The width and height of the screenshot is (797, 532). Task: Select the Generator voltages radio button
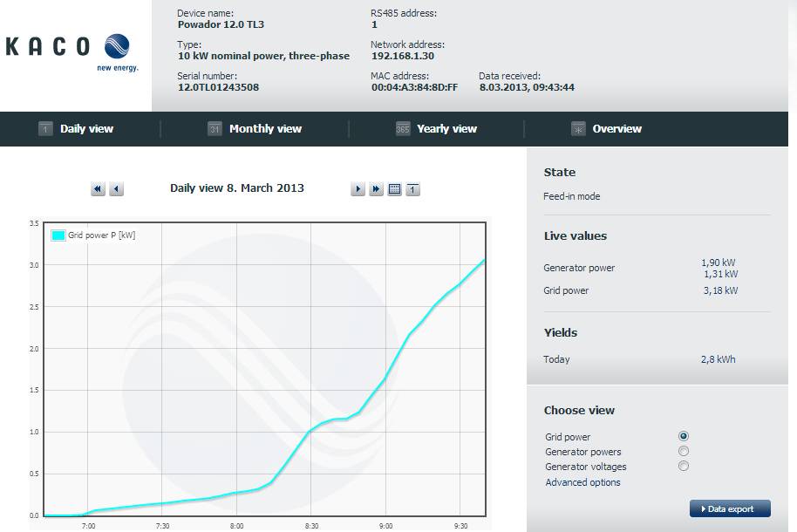click(684, 466)
